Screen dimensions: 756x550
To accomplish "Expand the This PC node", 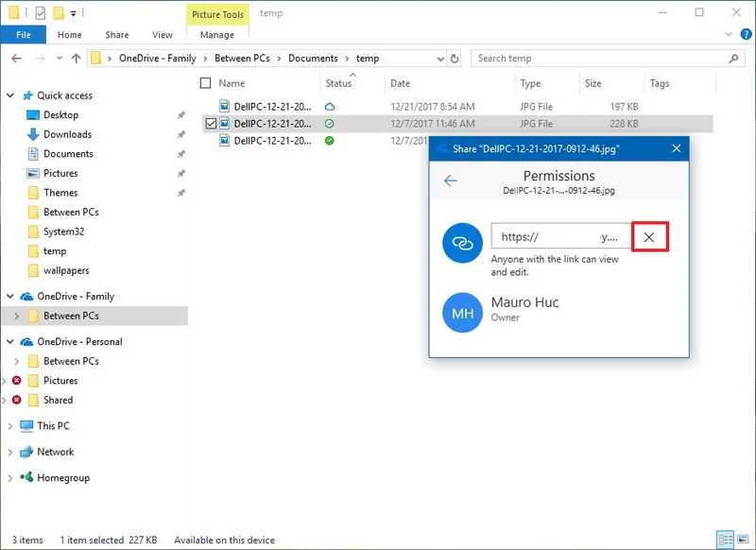I will [x=10, y=425].
